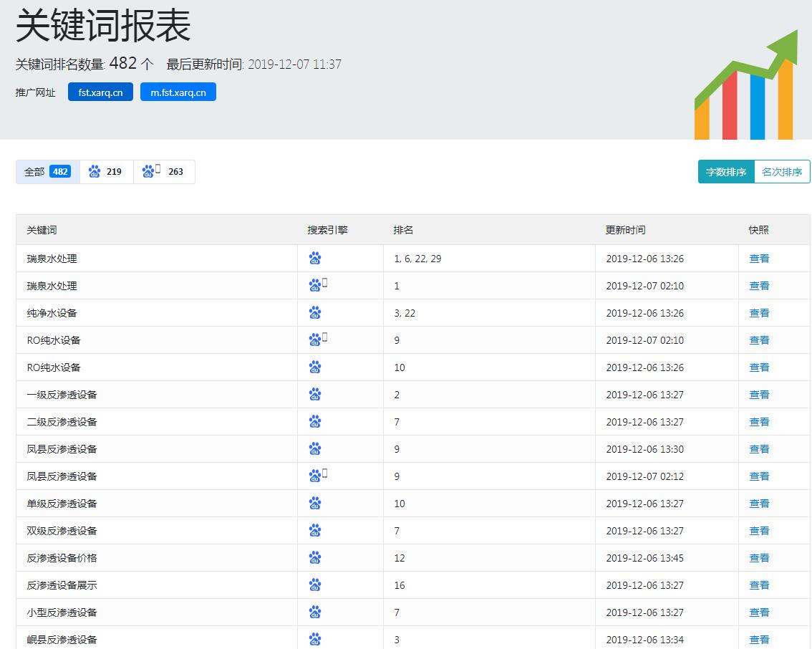Switch to 名次排序 sorting
812x649 pixels.
[x=781, y=172]
